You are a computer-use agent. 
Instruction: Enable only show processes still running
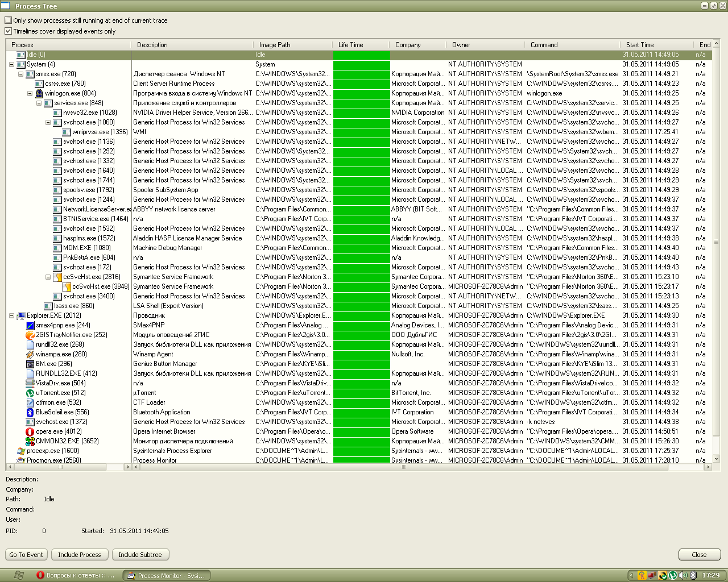click(8, 20)
